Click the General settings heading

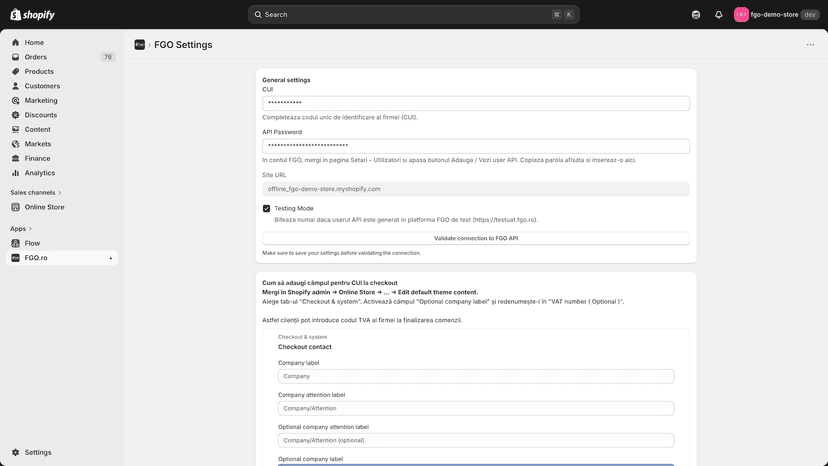point(286,80)
